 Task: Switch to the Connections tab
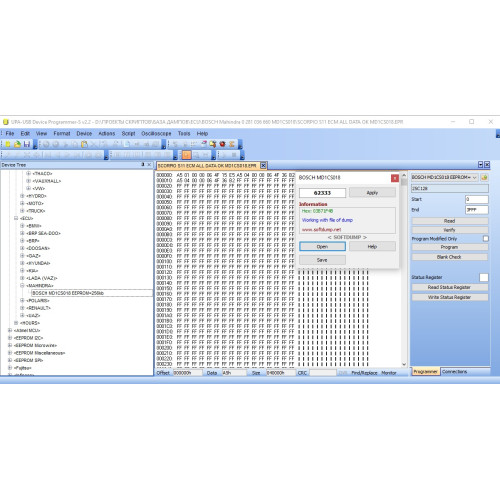coord(455,372)
